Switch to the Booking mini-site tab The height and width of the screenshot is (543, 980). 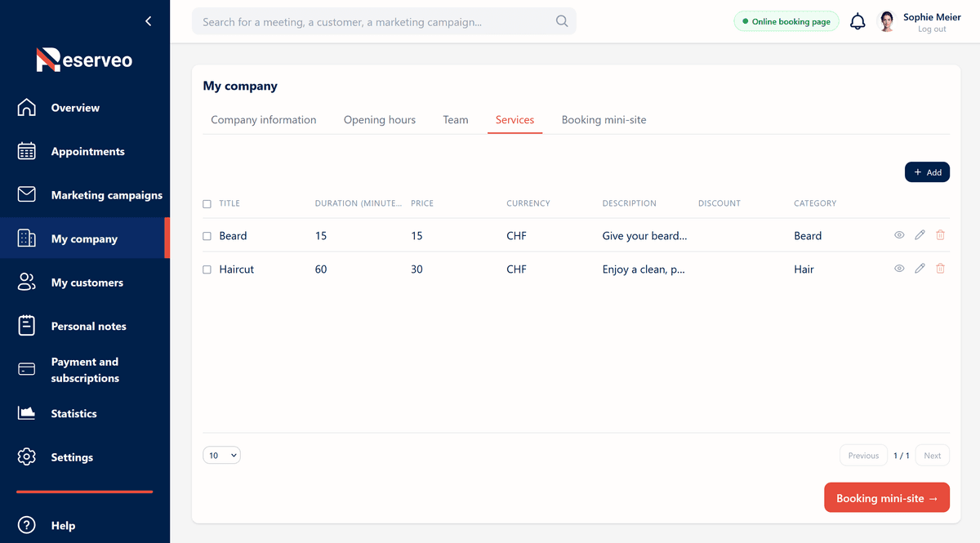pos(604,120)
